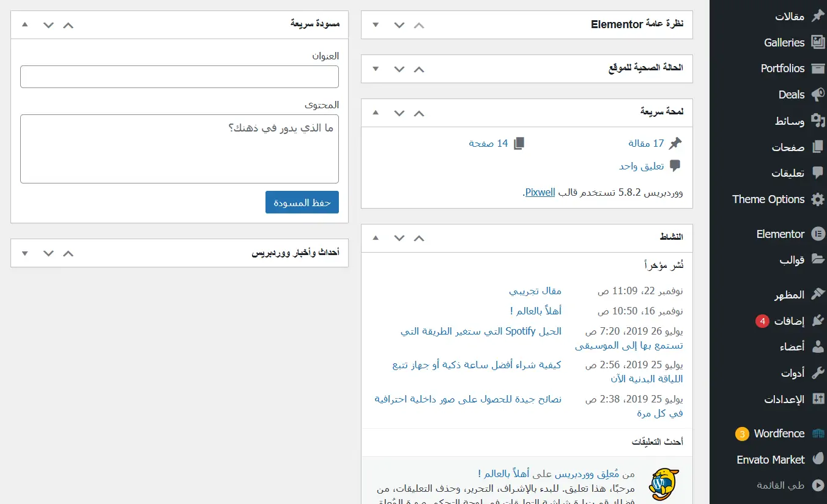Click the أحدث التعليقات heading text
Image resolution: width=827 pixels, height=504 pixels.
(x=658, y=442)
